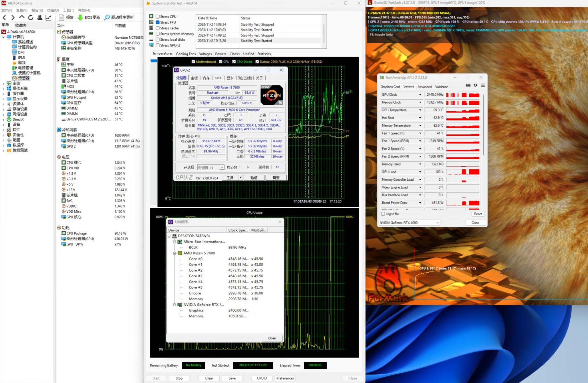Enable Stress GPU(s) checkbox
588x383 pixels.
(158, 45)
